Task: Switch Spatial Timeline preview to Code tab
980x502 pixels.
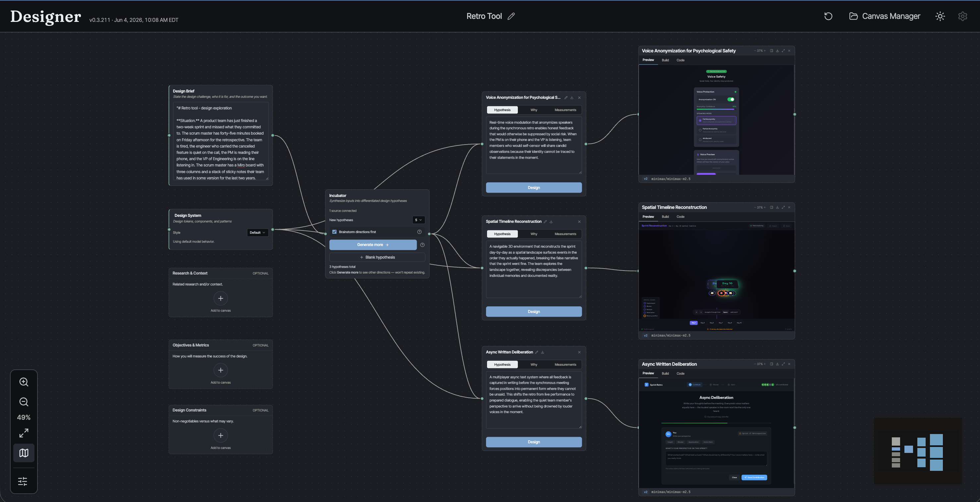Action: click(681, 217)
